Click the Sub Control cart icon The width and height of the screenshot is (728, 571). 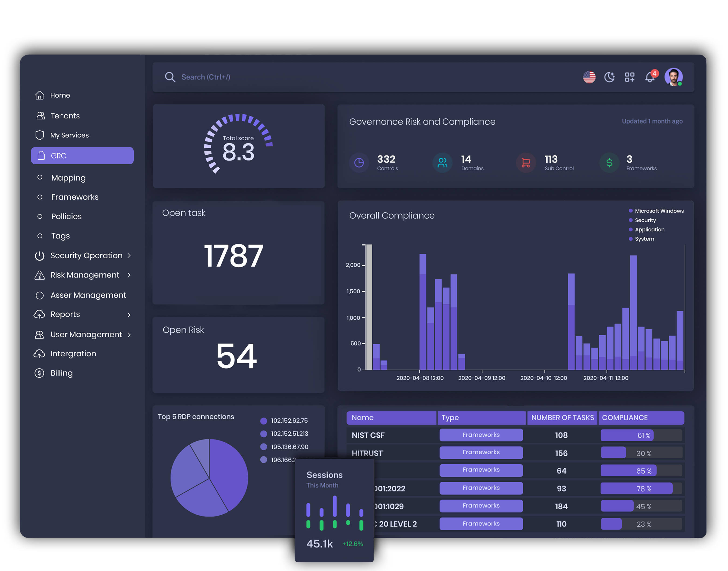(526, 163)
